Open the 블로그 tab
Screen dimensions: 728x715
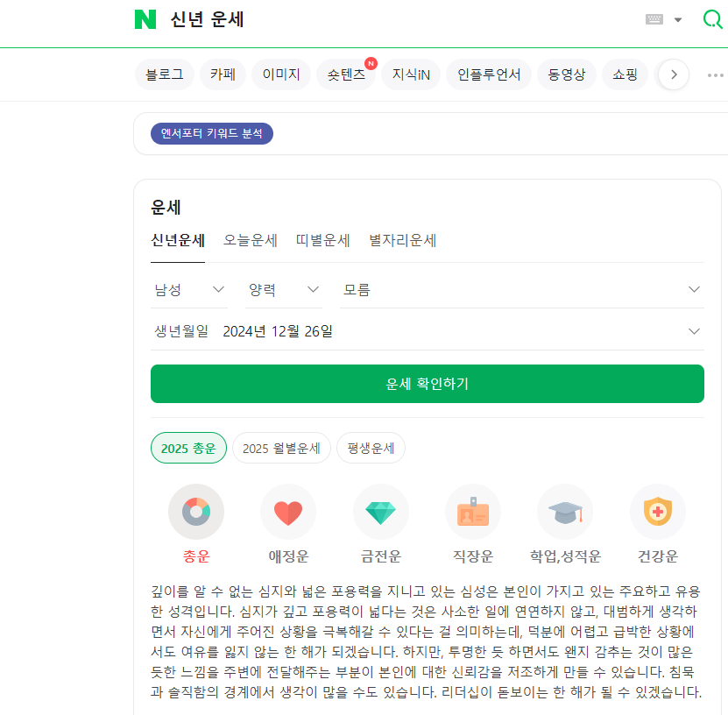[165, 74]
